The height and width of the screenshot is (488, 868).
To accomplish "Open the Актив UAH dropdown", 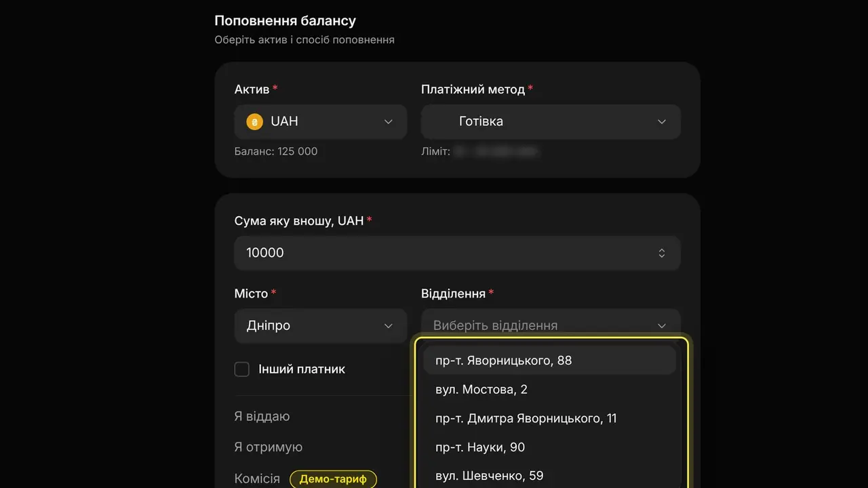I will click(321, 122).
